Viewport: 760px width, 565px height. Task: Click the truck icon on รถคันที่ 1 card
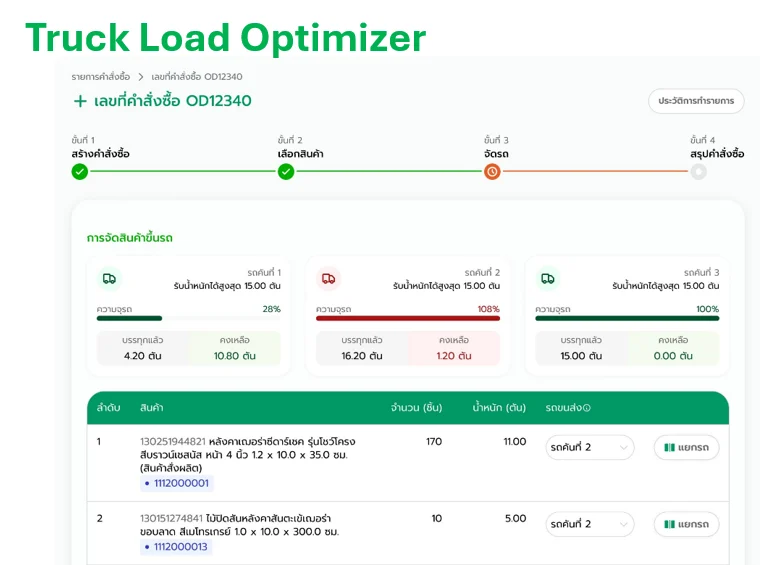click(110, 279)
